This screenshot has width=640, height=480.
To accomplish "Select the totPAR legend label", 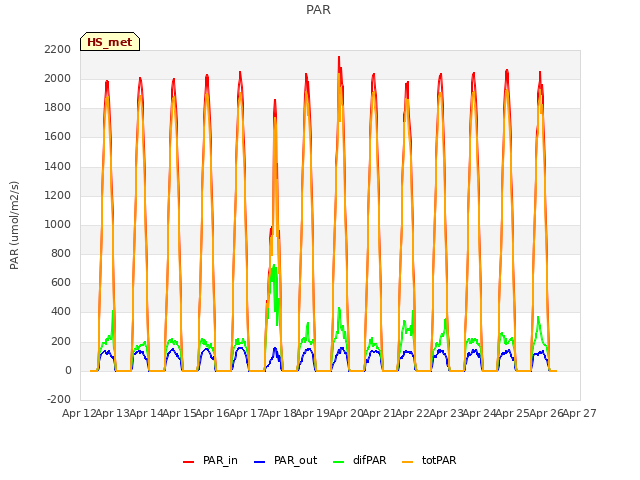I will pos(439,460).
